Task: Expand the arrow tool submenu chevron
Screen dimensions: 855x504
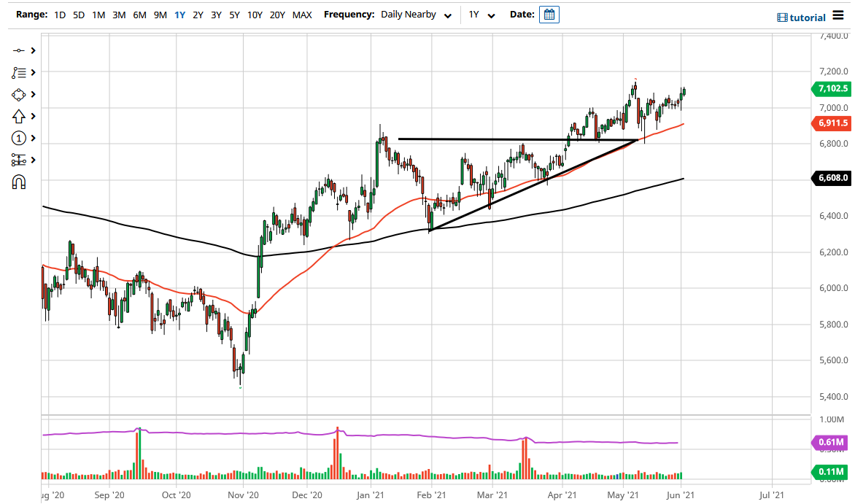Action: point(34,116)
